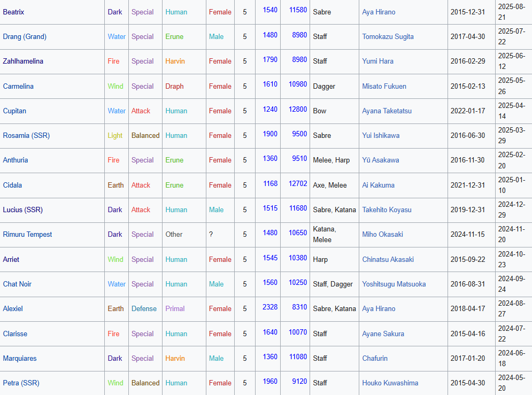Click ATK value 1540 for Beatrix
532x395 pixels.
270,10
